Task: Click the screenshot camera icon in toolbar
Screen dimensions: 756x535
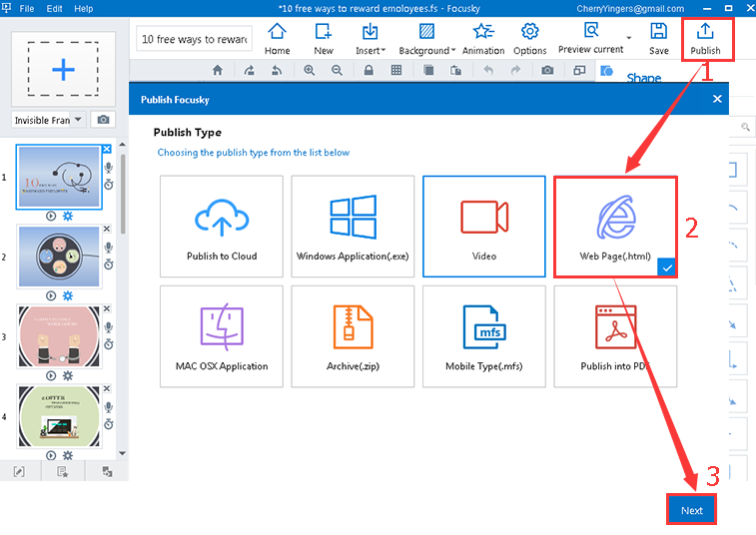Action: pyautogui.click(x=547, y=71)
